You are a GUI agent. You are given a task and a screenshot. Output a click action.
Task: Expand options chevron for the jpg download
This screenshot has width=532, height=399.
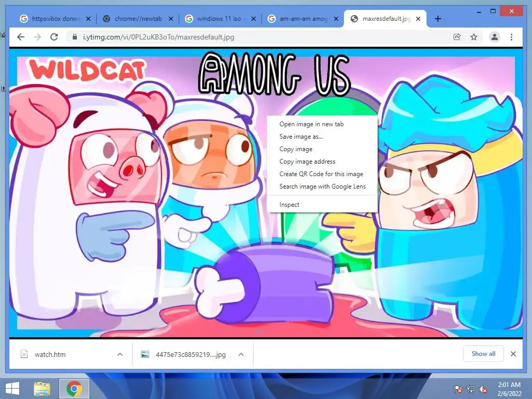point(241,354)
